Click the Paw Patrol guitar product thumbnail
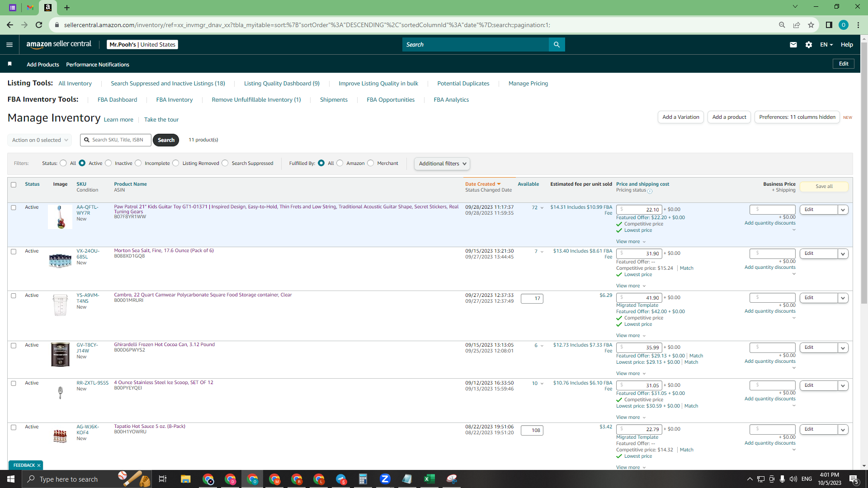The width and height of the screenshot is (868, 488). [x=60, y=217]
